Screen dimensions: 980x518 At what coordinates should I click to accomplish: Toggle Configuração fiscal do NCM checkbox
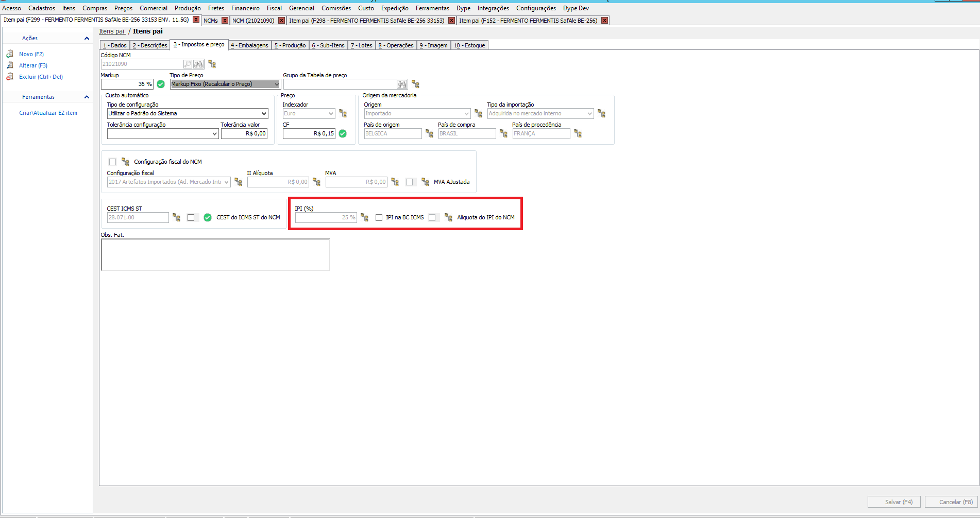coord(113,162)
